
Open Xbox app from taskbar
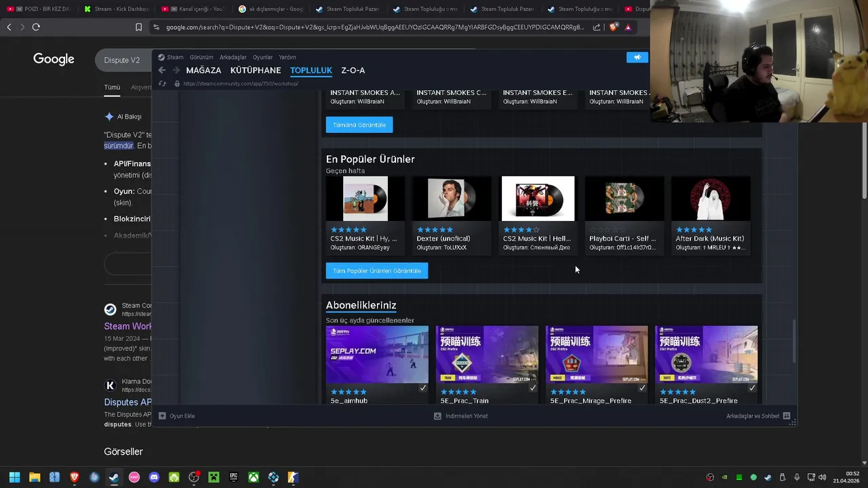click(x=253, y=477)
